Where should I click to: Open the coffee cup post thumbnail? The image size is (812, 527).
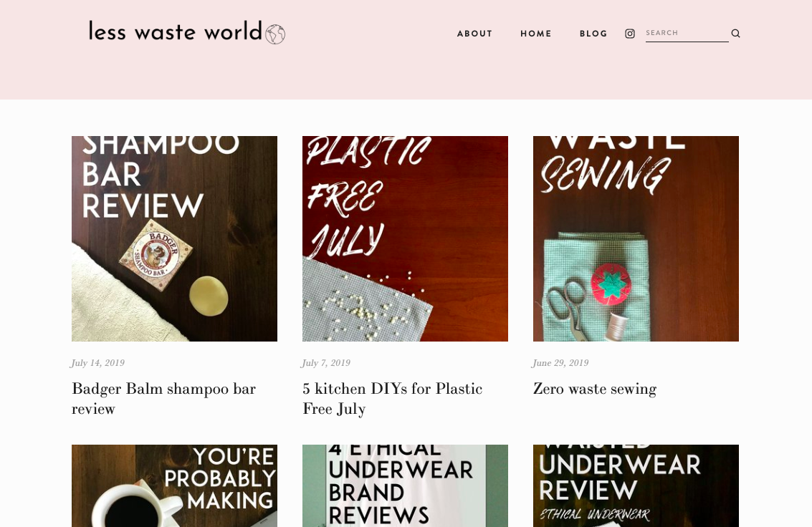(175, 485)
